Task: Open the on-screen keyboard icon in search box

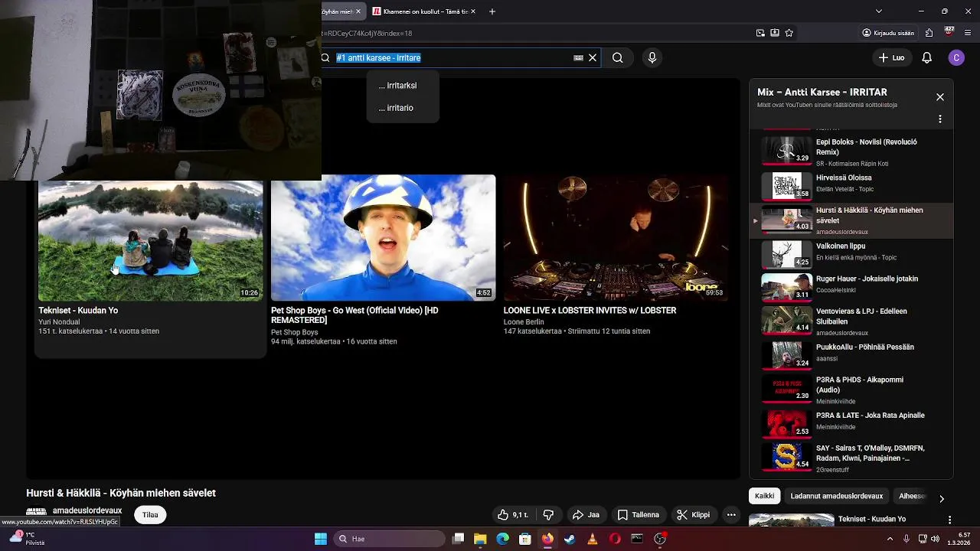Action: (x=578, y=57)
